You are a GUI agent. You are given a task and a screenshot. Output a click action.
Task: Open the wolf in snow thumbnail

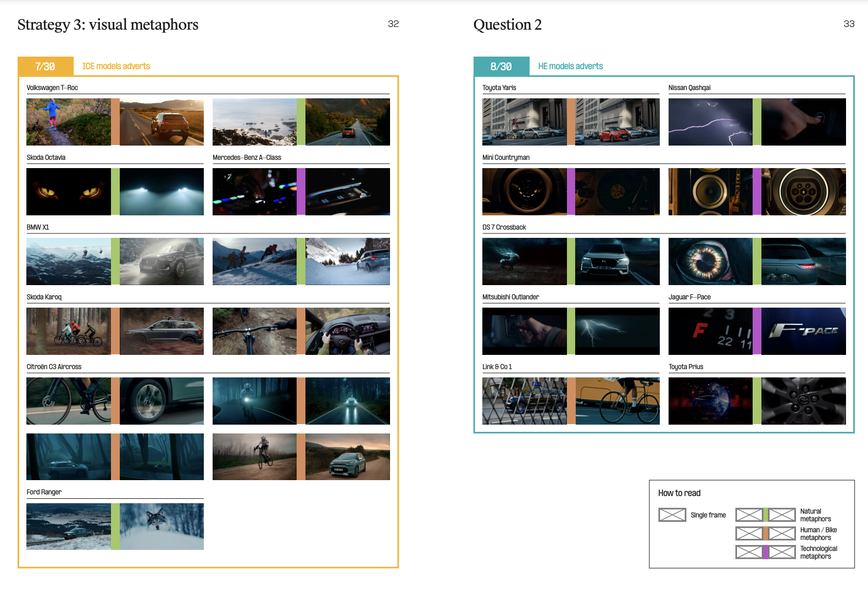pos(162,526)
